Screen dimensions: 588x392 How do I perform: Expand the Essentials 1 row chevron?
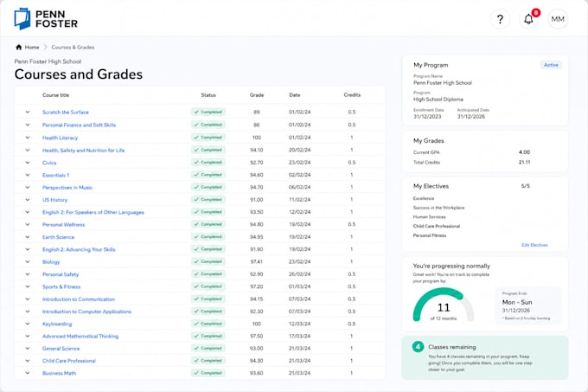(28, 175)
